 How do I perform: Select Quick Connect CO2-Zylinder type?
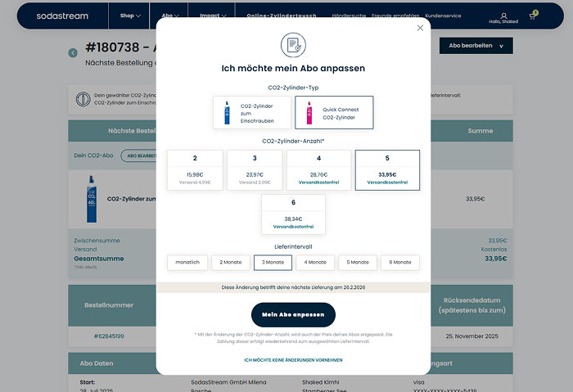pos(334,112)
